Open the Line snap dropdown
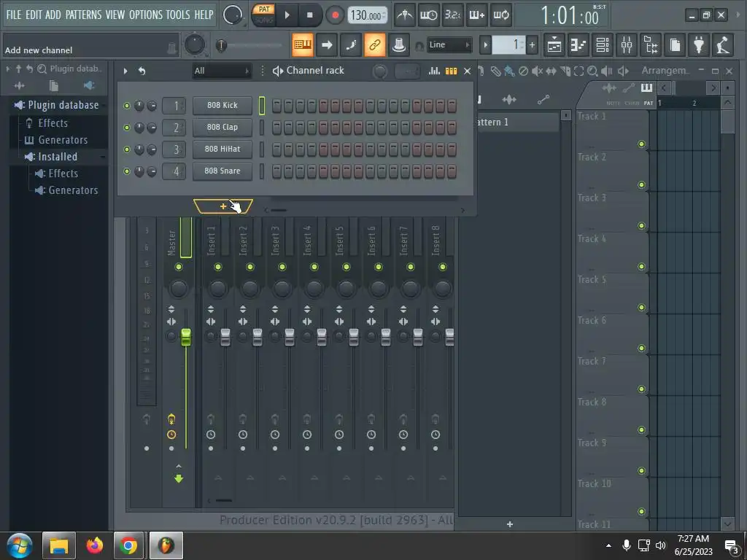 (x=449, y=44)
